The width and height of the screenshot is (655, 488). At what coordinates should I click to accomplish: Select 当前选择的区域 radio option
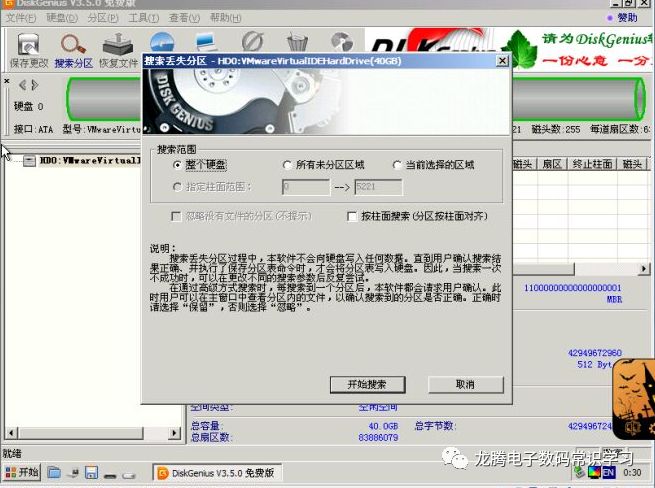tap(434, 165)
